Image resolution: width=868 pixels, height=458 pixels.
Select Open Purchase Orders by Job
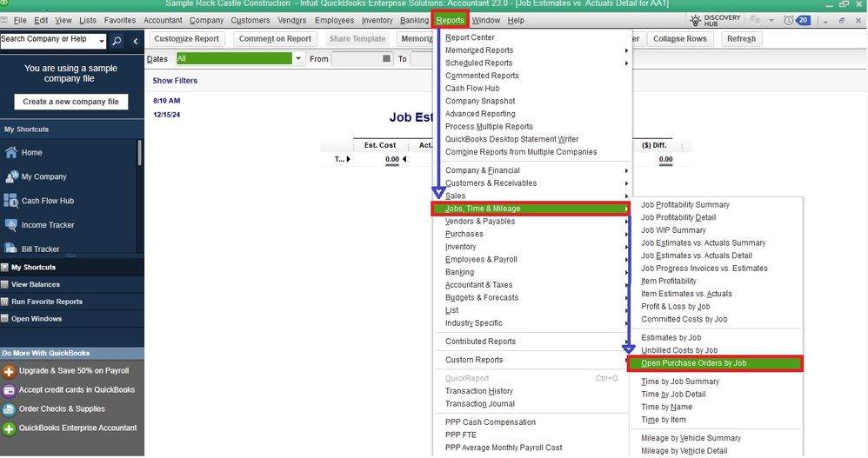click(x=715, y=363)
